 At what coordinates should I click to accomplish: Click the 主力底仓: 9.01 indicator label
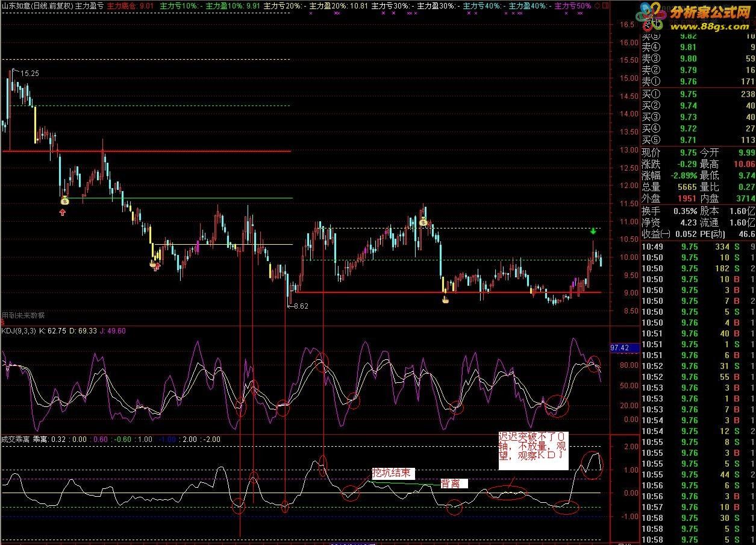pyautogui.click(x=131, y=5)
